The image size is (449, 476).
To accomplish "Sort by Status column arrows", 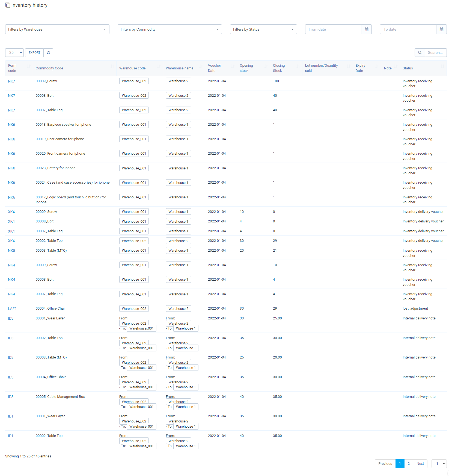I will pos(442,66).
